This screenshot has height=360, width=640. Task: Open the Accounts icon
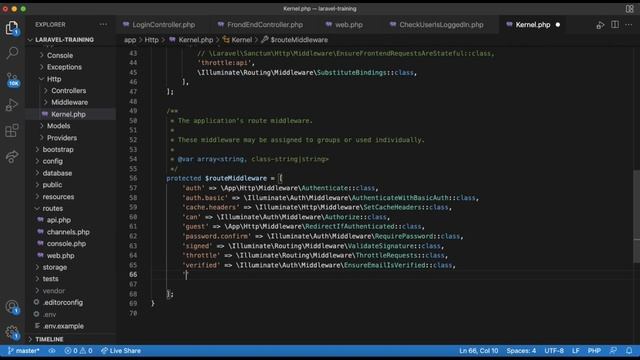click(12, 307)
